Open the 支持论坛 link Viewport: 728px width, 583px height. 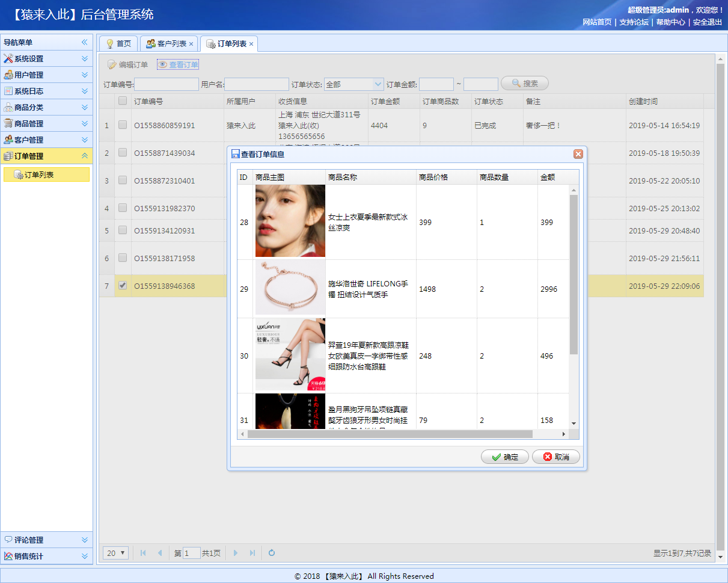(x=634, y=22)
